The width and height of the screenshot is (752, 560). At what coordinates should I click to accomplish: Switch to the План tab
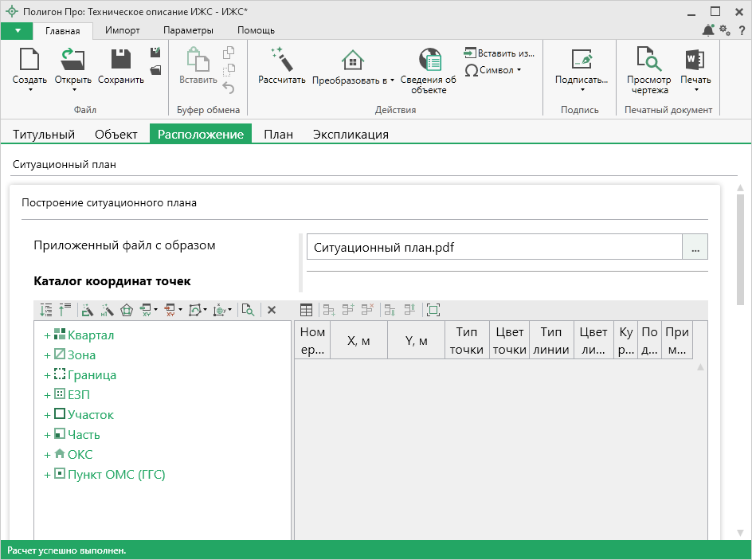click(x=278, y=135)
